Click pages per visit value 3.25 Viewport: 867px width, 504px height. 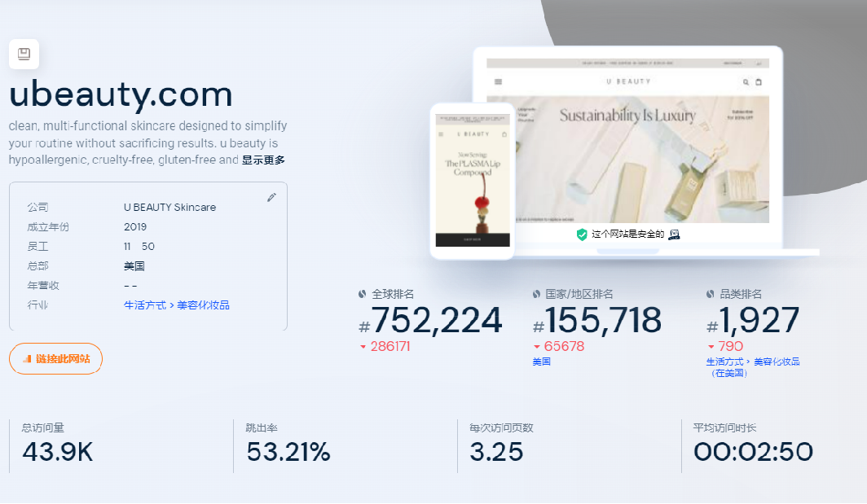[x=496, y=452]
